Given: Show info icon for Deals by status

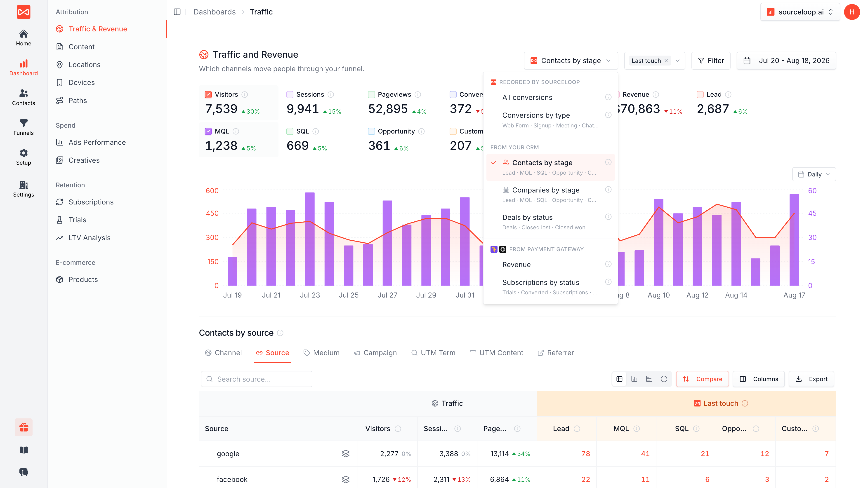Looking at the screenshot, I should [608, 217].
